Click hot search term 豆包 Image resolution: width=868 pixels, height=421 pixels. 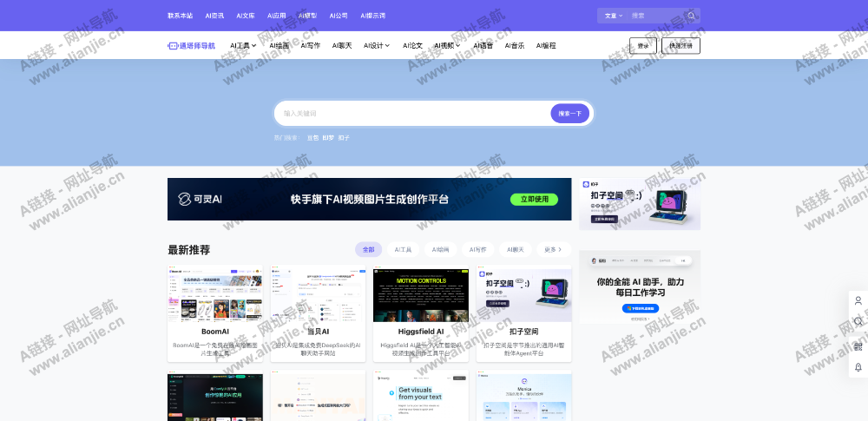pyautogui.click(x=312, y=137)
